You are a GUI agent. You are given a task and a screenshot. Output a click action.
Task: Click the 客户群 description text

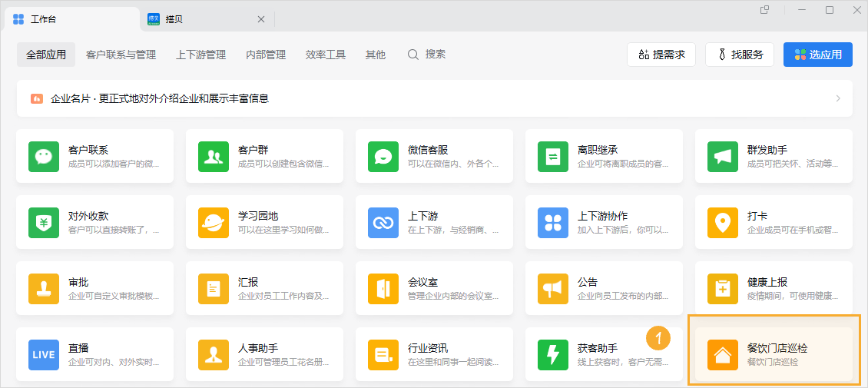283,164
